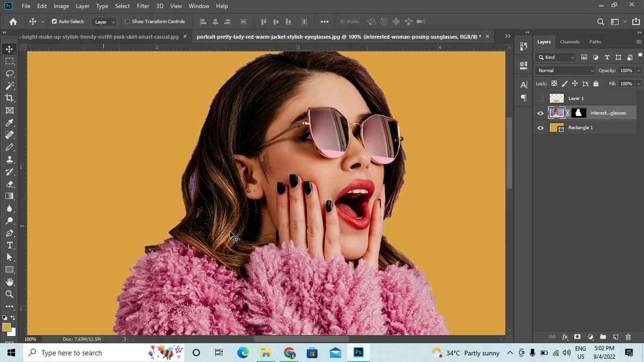Open the Fill slider dropdown arrow
The width and height of the screenshot is (644, 362).
coord(638,83)
